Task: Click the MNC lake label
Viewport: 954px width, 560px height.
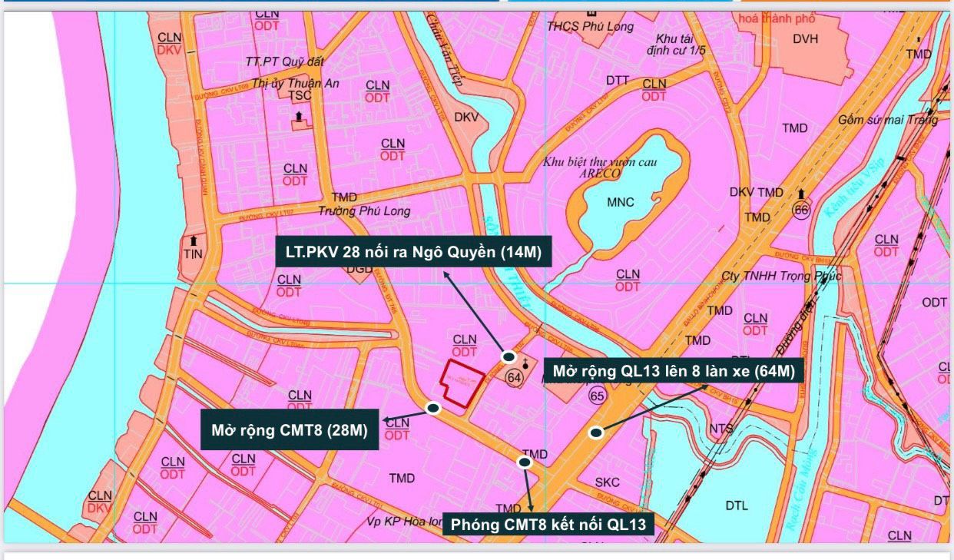Action: [621, 203]
